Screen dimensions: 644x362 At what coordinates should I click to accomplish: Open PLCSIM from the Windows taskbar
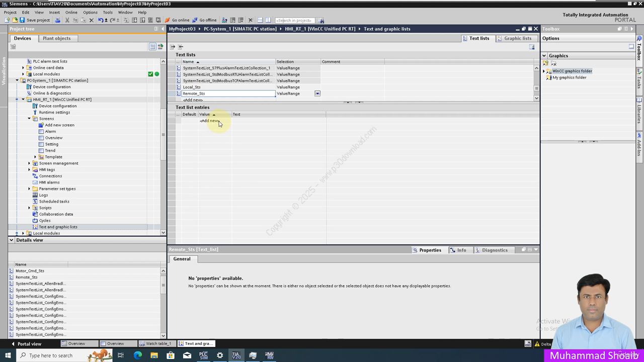pyautogui.click(x=203, y=355)
